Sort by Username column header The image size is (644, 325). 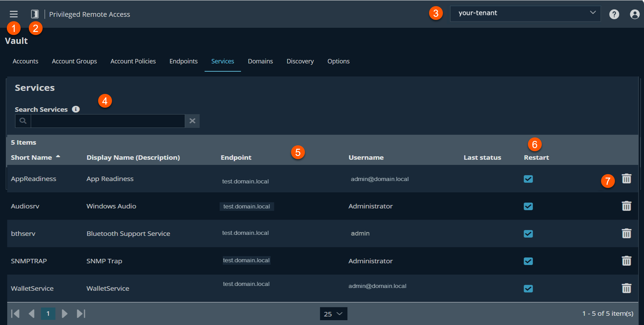[366, 157]
